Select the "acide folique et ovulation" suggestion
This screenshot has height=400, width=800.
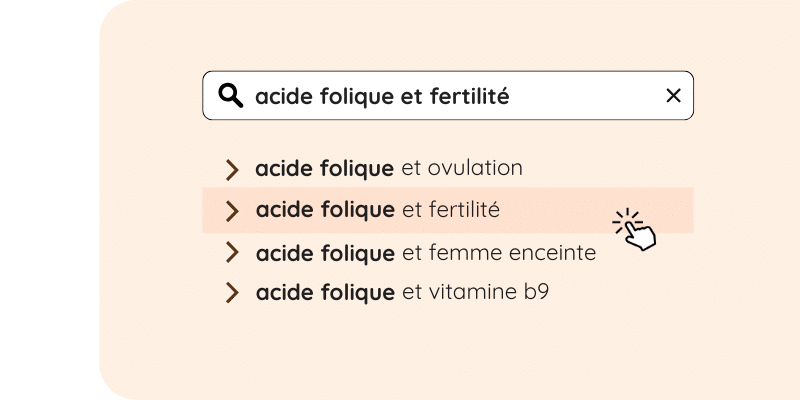[x=389, y=168]
